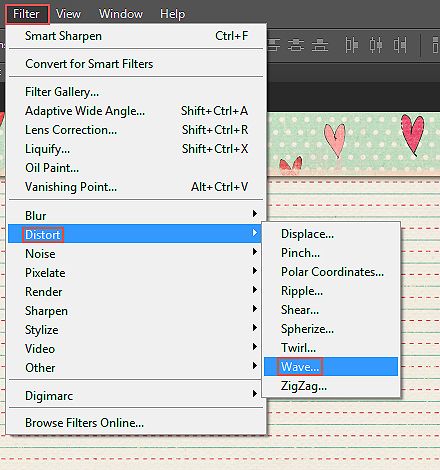Image resolution: width=440 pixels, height=470 pixels.
Task: Click the Distribute vertical centers icon
Action: pyautogui.click(x=296, y=45)
